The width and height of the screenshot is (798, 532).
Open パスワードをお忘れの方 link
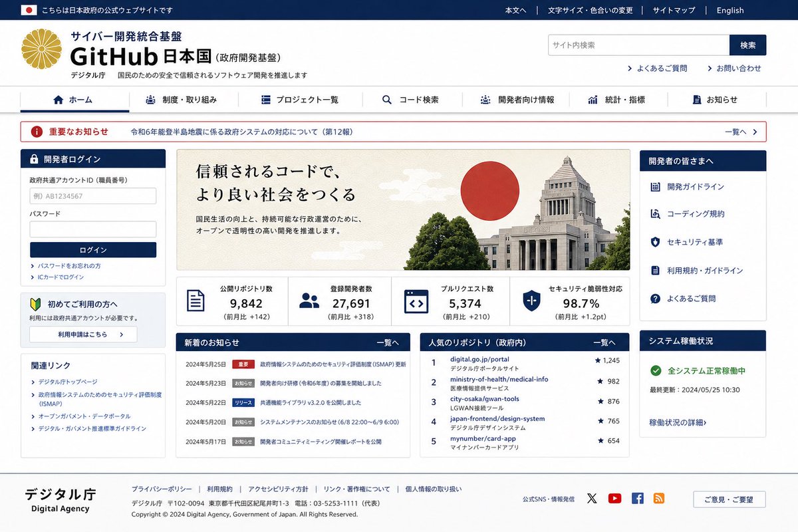point(65,266)
